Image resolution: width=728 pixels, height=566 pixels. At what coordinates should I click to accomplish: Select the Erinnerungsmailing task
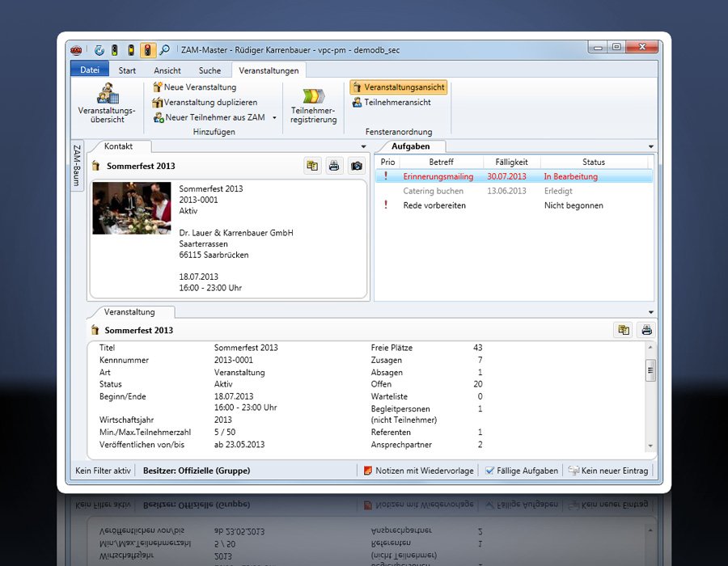point(514,176)
